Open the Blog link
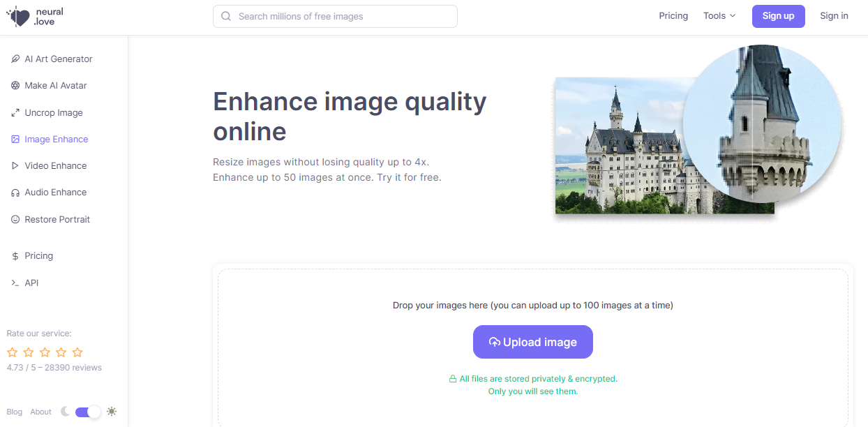 tap(15, 412)
